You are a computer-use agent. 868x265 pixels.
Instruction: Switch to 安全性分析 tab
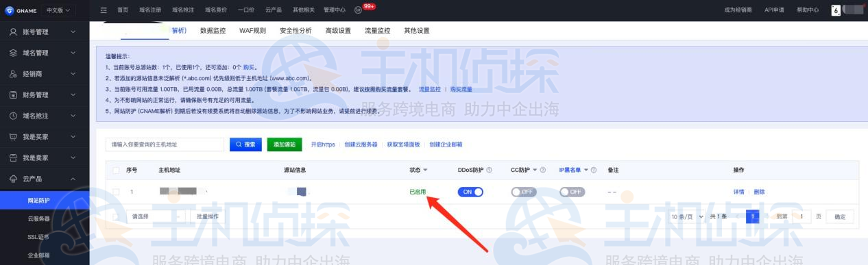[x=296, y=31]
